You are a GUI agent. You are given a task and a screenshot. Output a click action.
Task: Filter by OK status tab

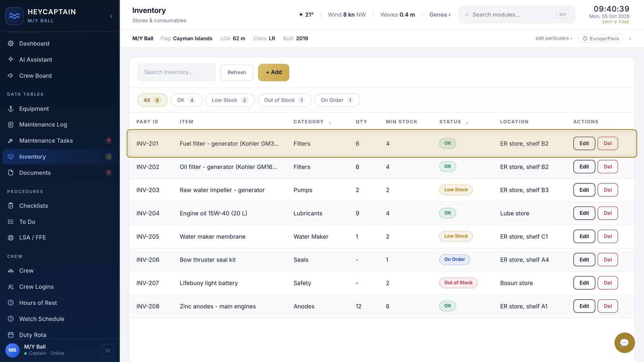(186, 100)
